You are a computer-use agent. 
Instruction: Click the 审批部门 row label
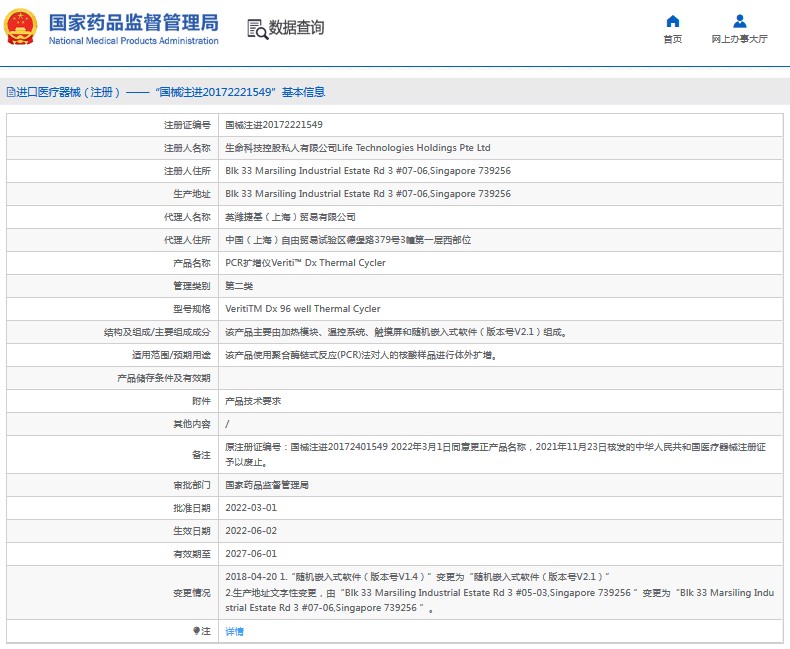[x=192, y=485]
